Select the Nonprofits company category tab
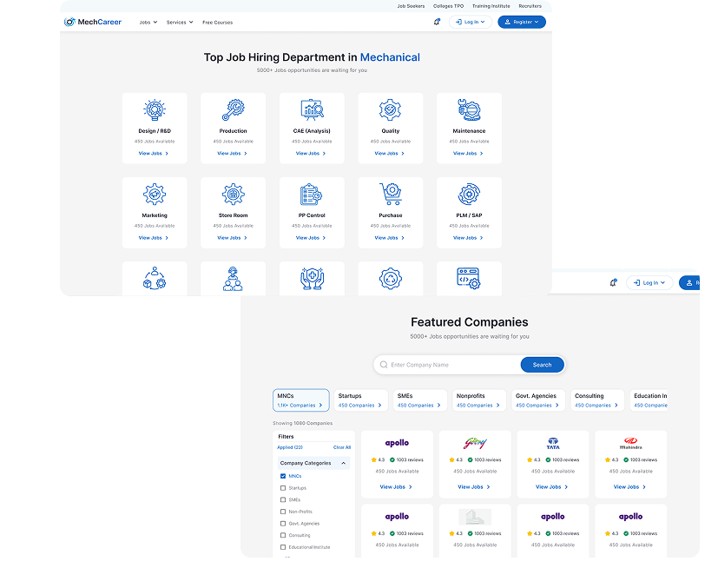 479,400
